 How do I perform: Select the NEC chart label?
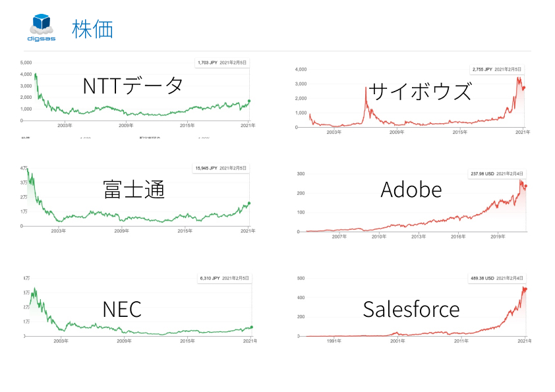[122, 309]
